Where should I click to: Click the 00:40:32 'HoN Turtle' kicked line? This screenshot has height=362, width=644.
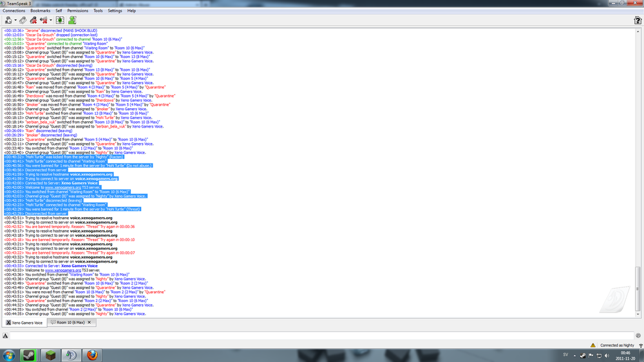[64, 157]
